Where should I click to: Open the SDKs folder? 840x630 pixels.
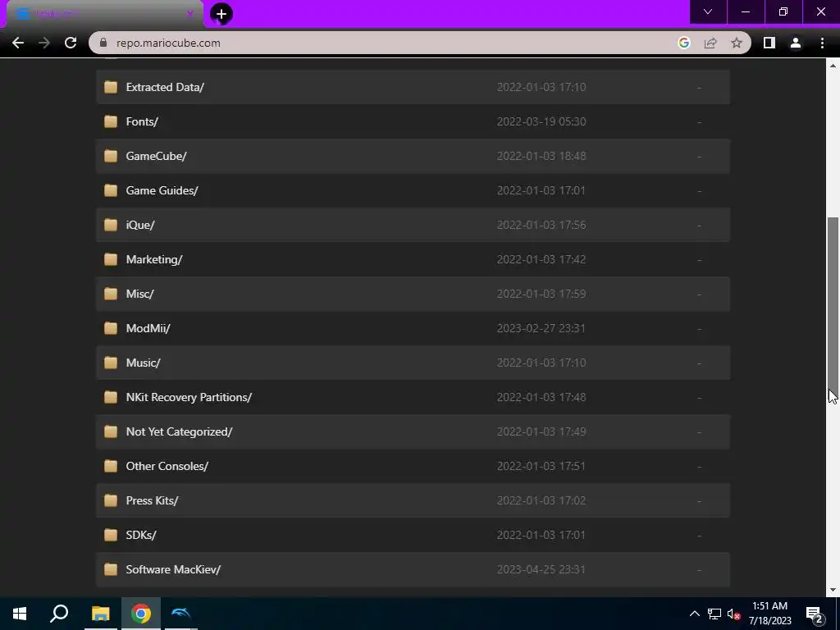pyautogui.click(x=141, y=535)
